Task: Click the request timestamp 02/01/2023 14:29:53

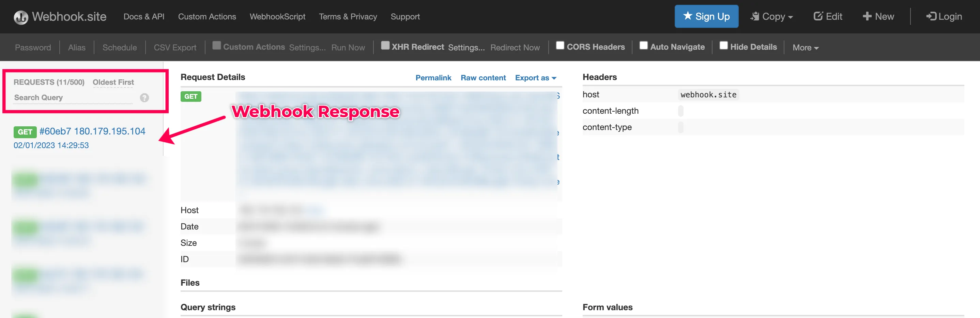Action: point(51,145)
